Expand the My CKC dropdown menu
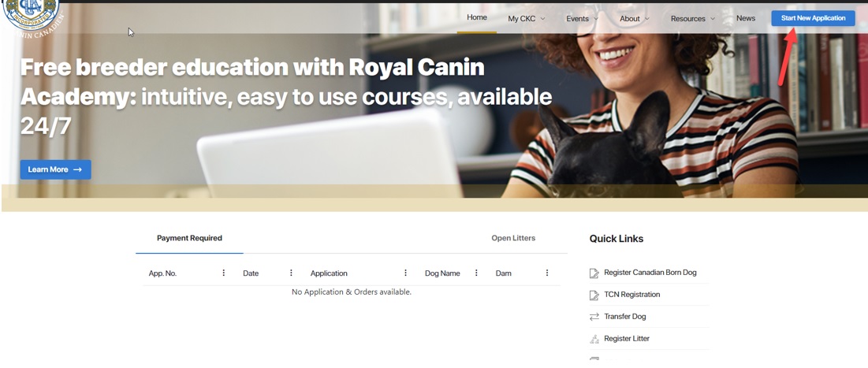 point(527,18)
